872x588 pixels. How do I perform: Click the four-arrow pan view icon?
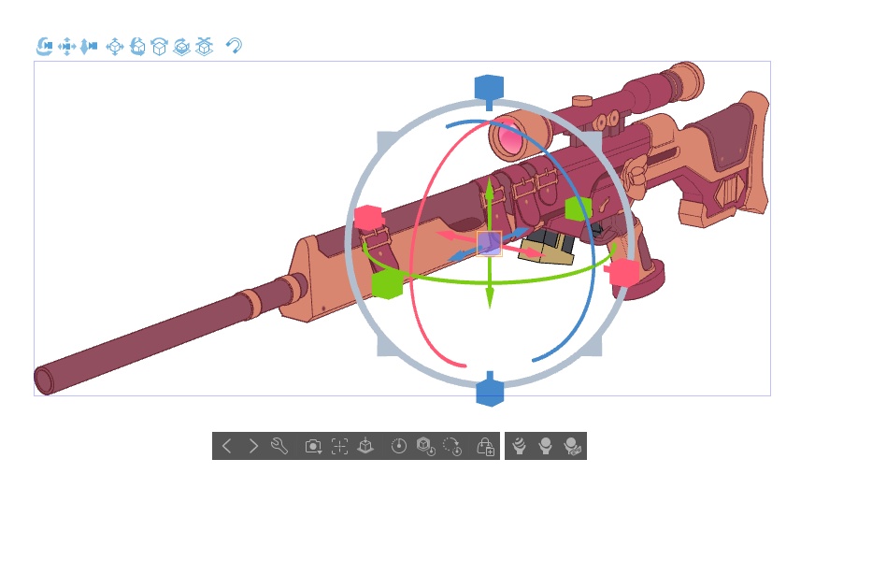tap(66, 46)
